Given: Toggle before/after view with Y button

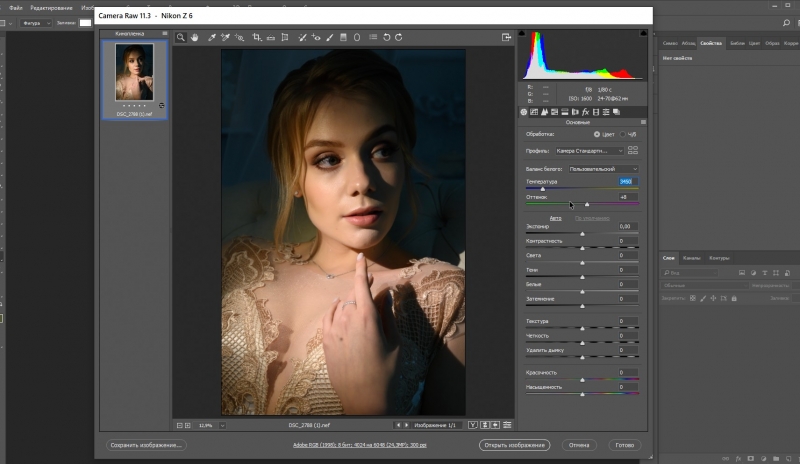Looking at the screenshot, I should [473, 425].
